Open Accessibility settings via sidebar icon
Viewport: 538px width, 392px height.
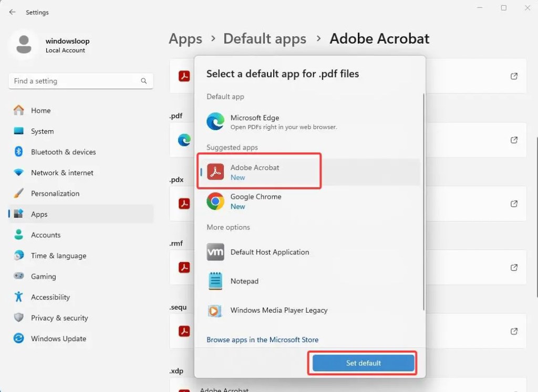(x=18, y=297)
